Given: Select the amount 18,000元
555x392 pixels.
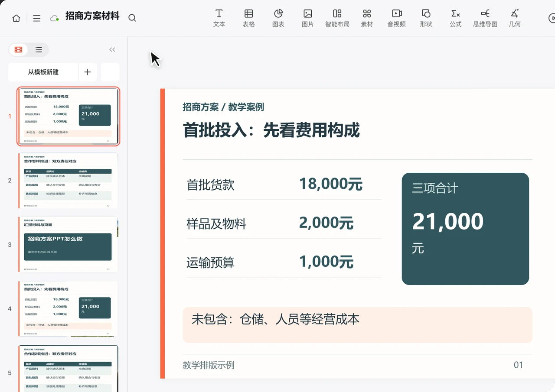Looking at the screenshot, I should coord(331,184).
